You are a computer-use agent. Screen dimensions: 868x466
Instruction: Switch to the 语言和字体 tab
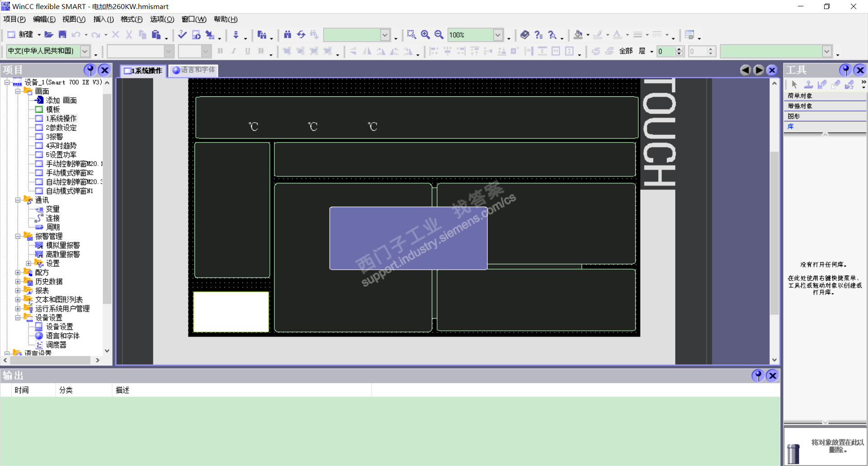click(x=193, y=70)
